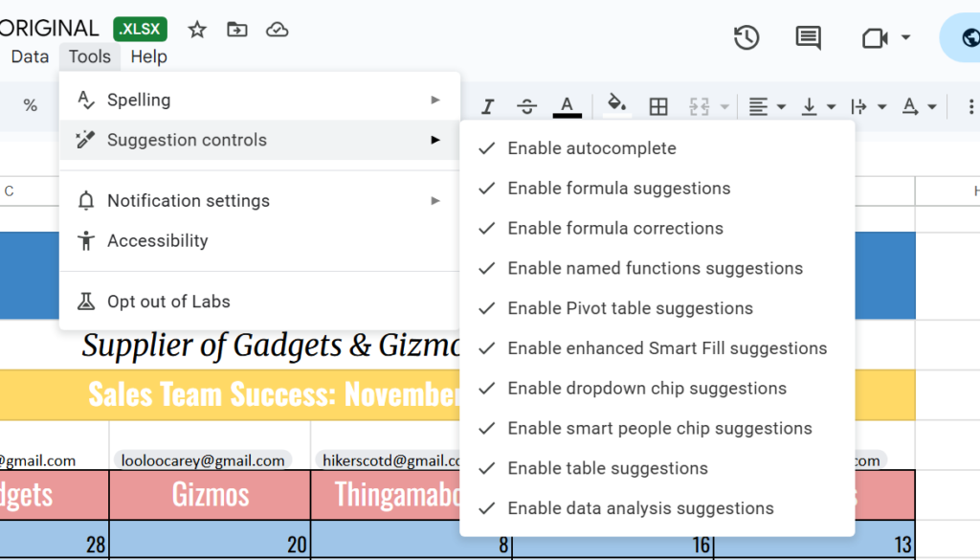Open the comments panel icon
The height and width of the screenshot is (560, 980).
click(x=808, y=38)
